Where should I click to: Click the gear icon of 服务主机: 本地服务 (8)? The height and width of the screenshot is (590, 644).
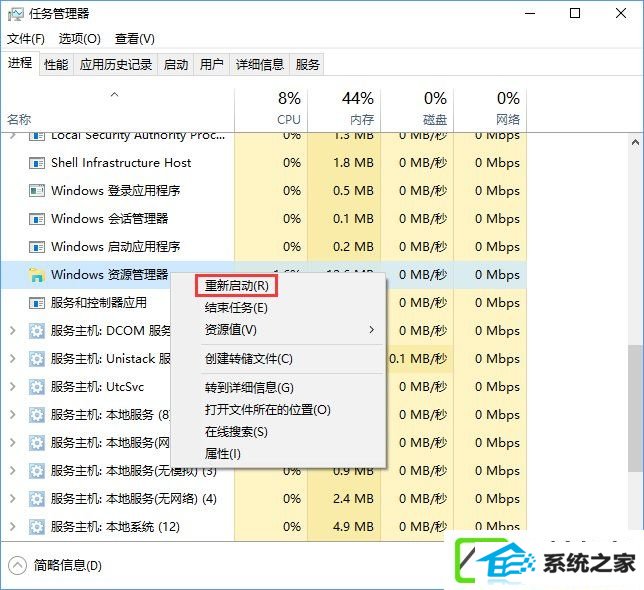[37, 415]
